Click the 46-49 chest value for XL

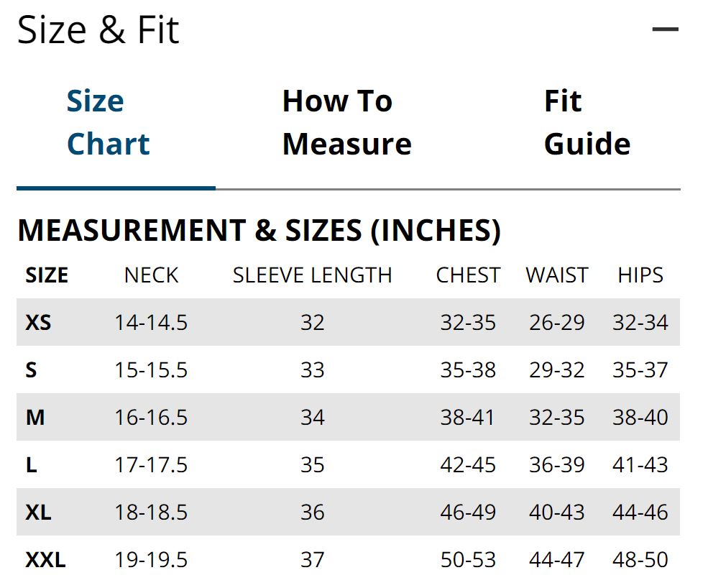[468, 512]
